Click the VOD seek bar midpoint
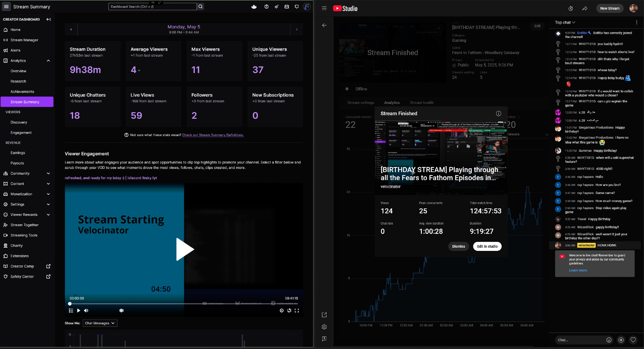The width and height of the screenshot is (644, 349). tap(184, 304)
